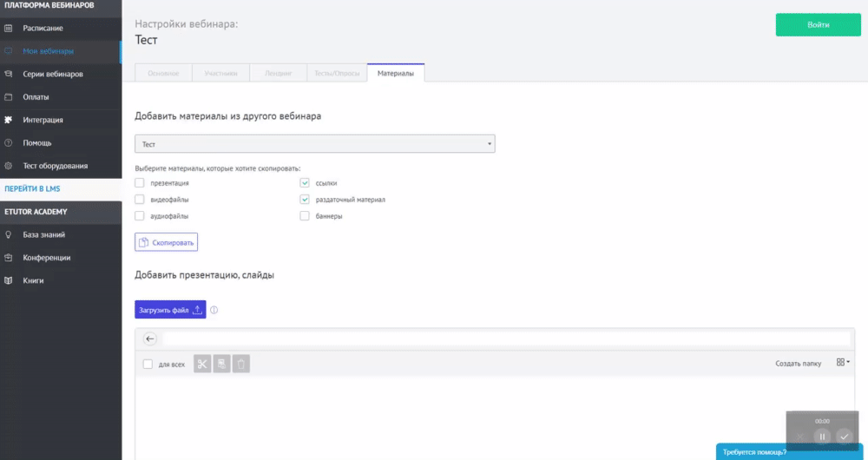The image size is (868, 460).
Task: Click the green Войти button
Action: pyautogui.click(x=818, y=24)
